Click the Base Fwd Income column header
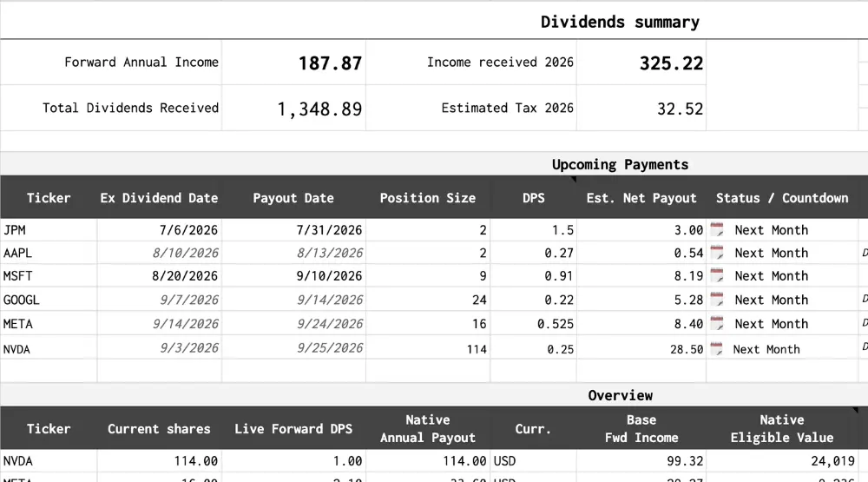This screenshot has height=482, width=868. 641,428
